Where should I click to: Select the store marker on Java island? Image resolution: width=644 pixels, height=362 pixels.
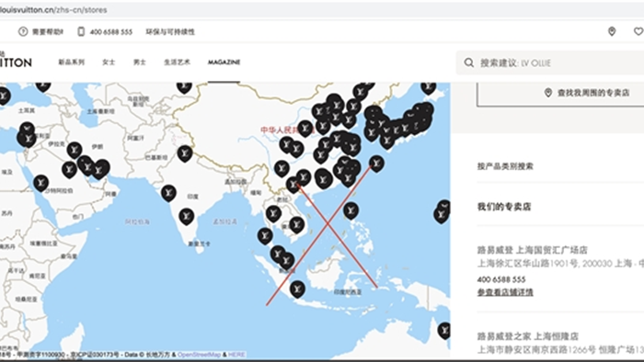click(x=297, y=289)
